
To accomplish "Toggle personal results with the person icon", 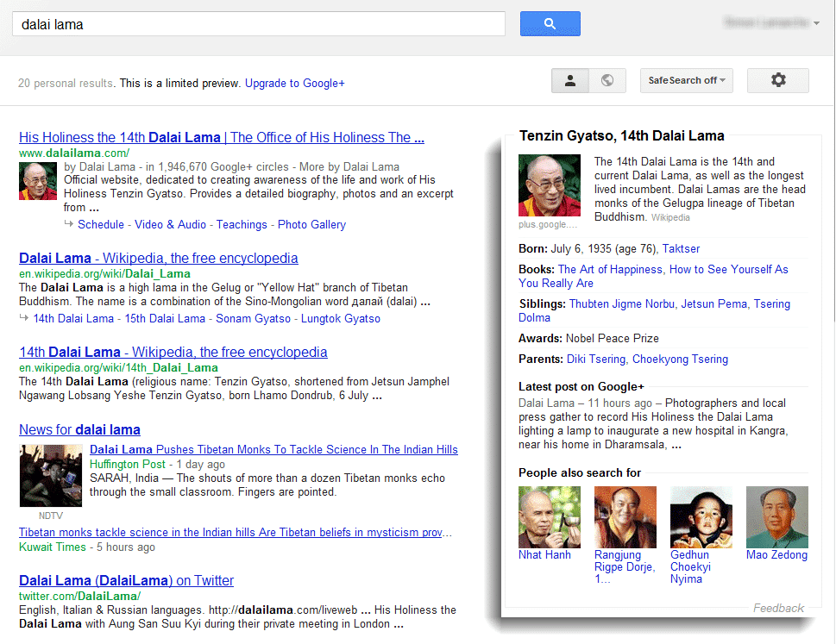I will 570,80.
